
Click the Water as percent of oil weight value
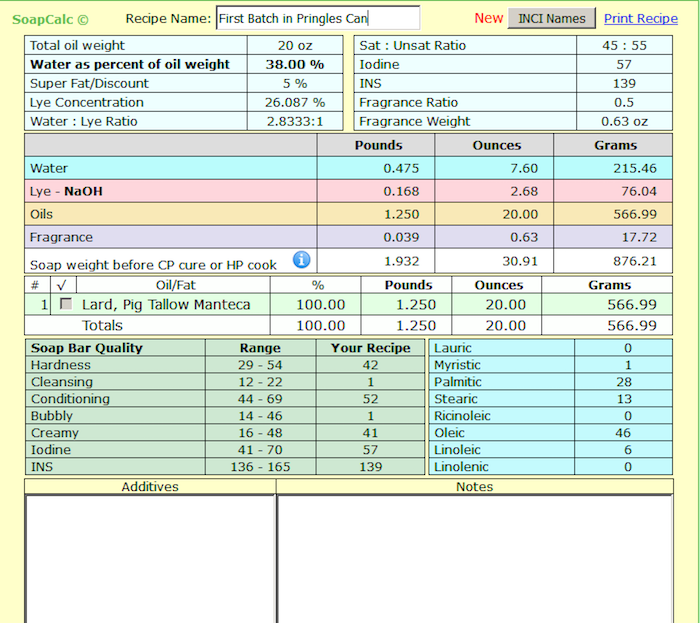click(x=294, y=64)
